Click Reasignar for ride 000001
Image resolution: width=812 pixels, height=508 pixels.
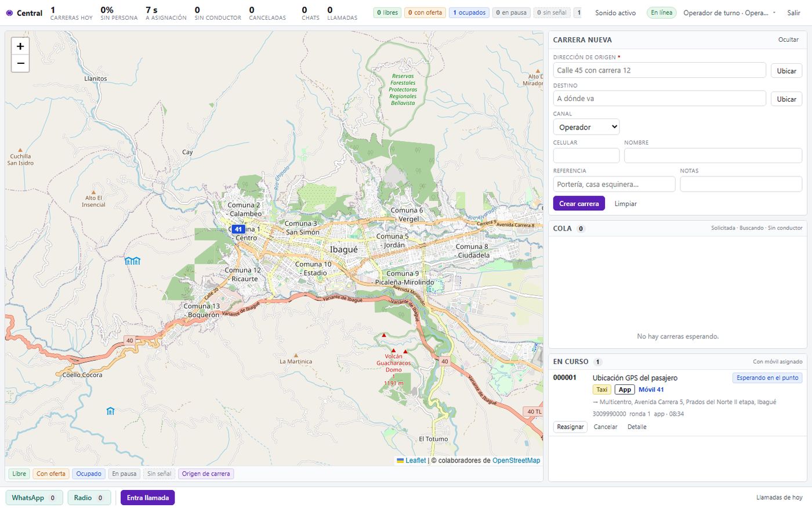(x=570, y=427)
